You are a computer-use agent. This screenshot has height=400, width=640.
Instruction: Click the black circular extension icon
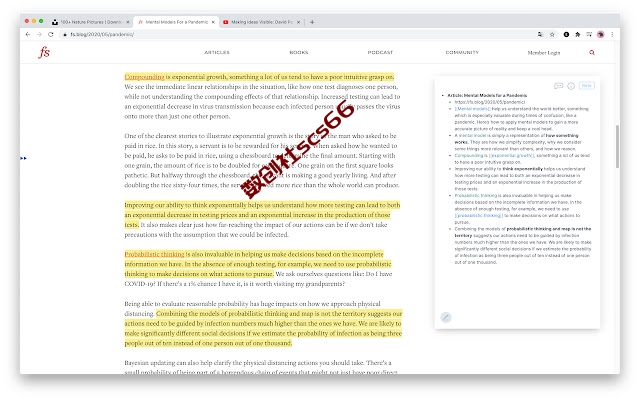pos(566,35)
